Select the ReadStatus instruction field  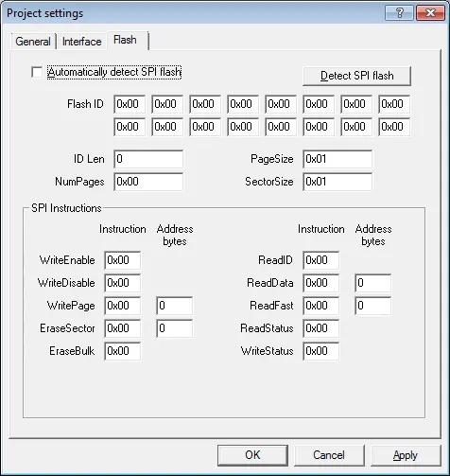(x=321, y=328)
